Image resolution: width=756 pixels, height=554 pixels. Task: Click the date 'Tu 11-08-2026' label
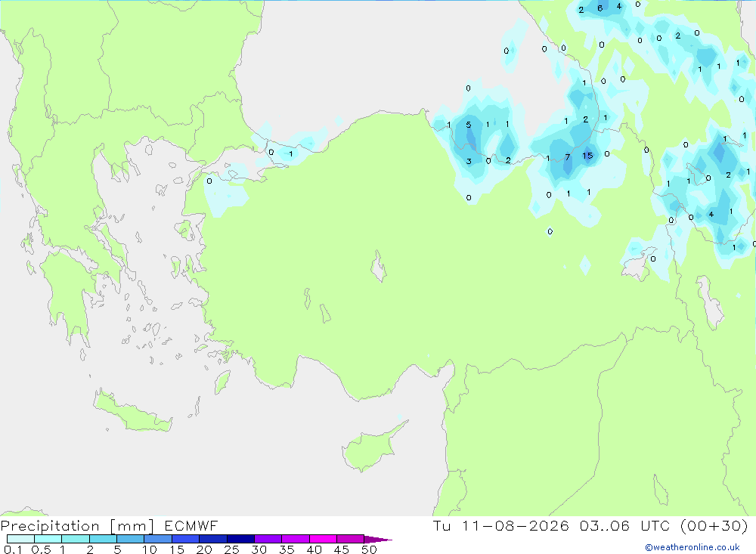[x=501, y=525]
